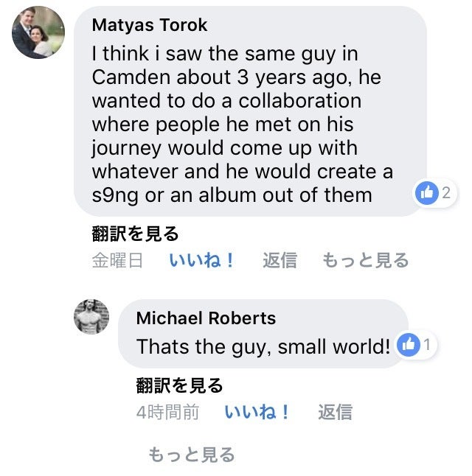
Task: Click the 4時間前 timestamp on Michael's reply
Action: [167, 412]
